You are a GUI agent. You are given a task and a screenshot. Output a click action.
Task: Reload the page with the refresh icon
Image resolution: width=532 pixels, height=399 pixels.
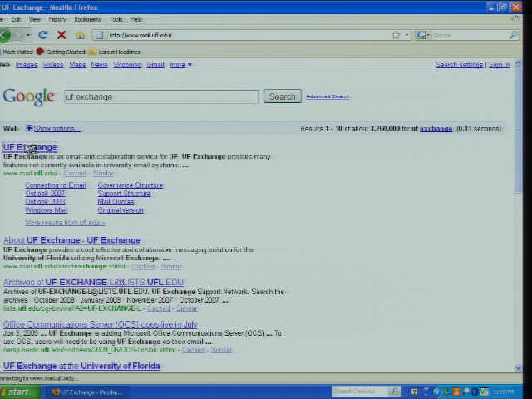(x=42, y=35)
